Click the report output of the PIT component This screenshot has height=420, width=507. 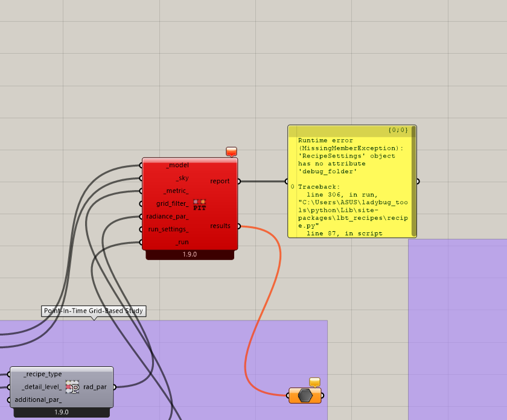(220, 181)
